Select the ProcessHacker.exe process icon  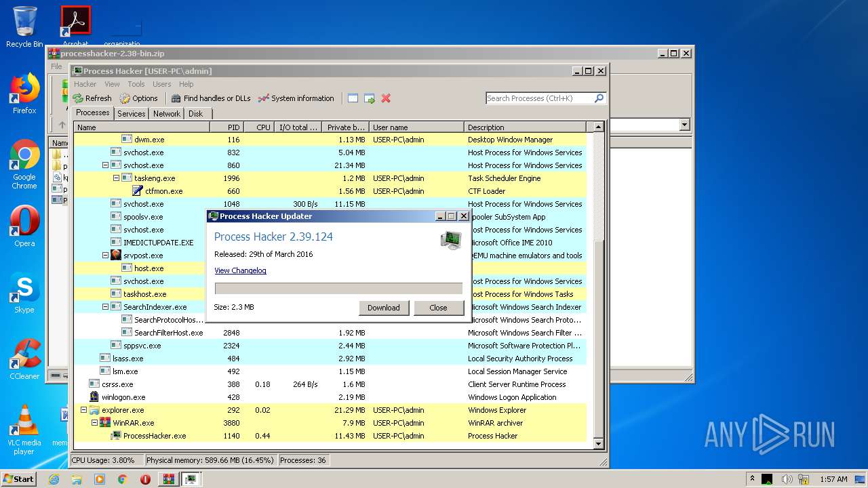(x=116, y=436)
